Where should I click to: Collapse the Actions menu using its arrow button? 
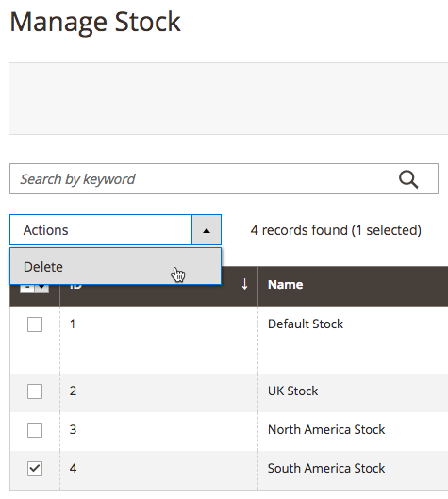click(207, 230)
